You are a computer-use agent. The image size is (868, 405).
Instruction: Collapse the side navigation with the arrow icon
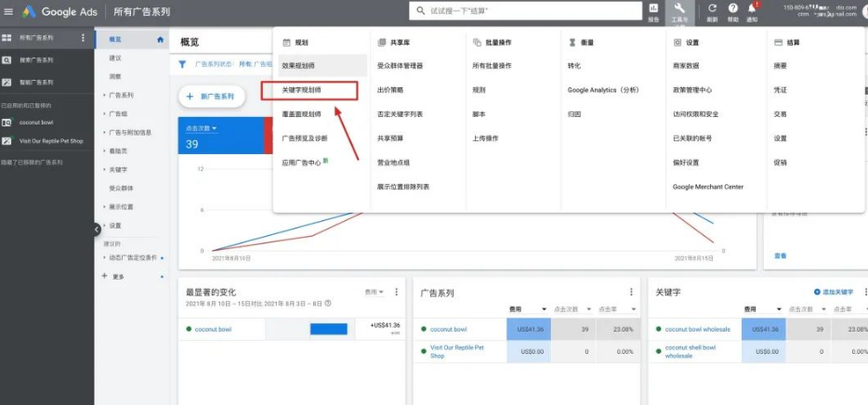coord(97,229)
